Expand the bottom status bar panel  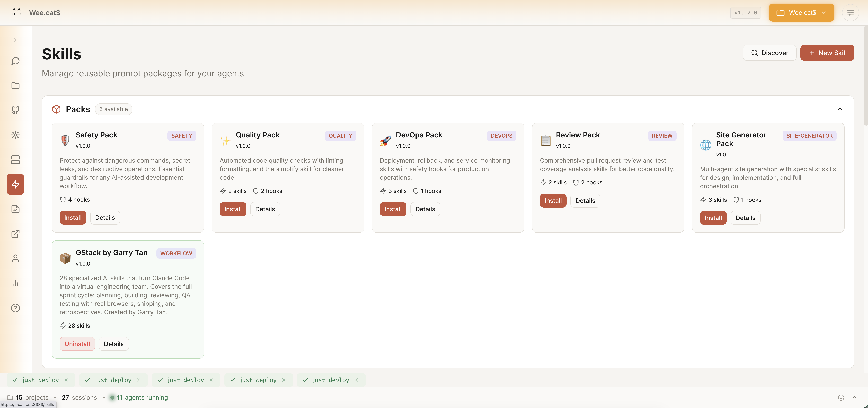(854, 398)
